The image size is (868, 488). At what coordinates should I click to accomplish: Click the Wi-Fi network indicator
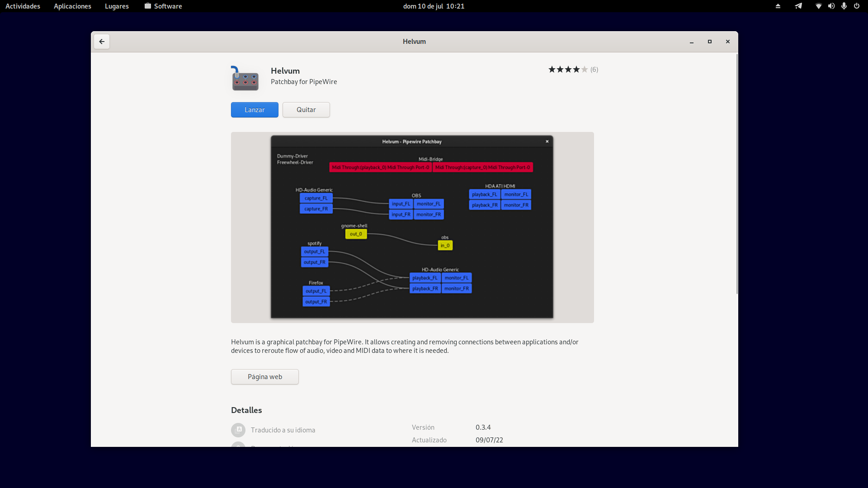point(818,6)
